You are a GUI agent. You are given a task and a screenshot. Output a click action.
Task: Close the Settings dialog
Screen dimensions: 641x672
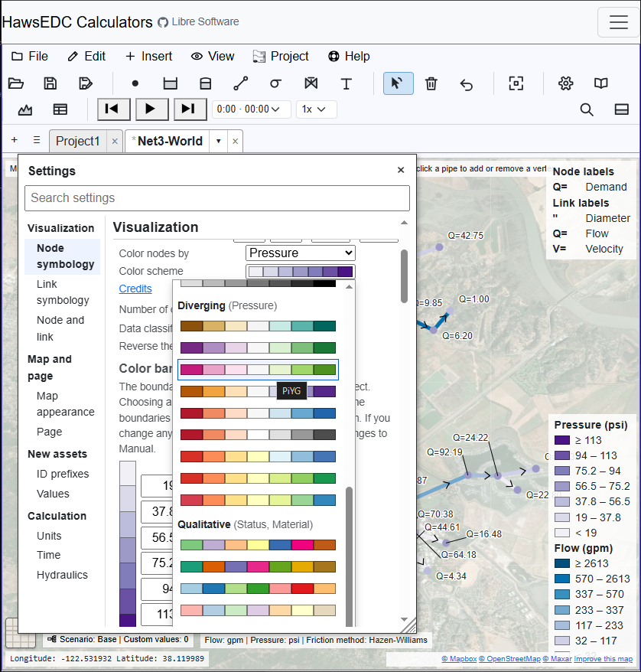[x=401, y=170]
